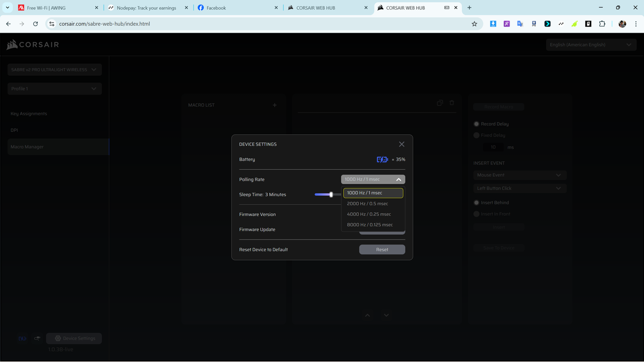The image size is (644, 362).
Task: Click the battery charging icon in dialog
Action: coord(382,159)
